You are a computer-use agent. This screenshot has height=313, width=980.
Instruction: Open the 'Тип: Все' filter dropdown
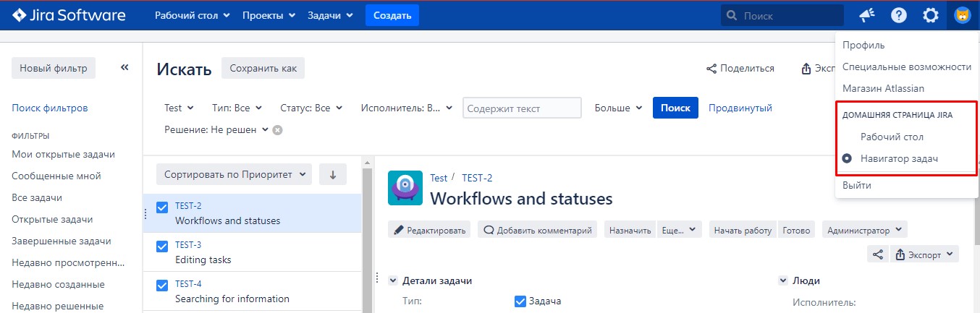237,108
